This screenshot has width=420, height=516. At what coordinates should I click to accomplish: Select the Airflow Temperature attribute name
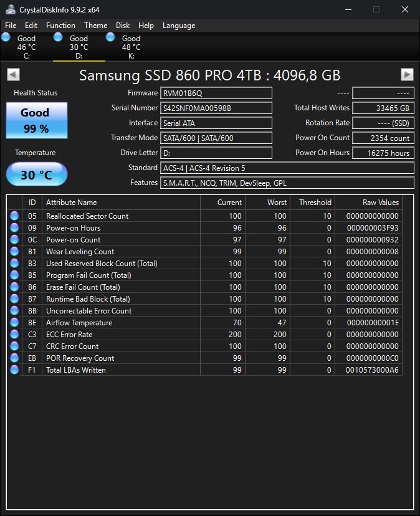click(79, 323)
